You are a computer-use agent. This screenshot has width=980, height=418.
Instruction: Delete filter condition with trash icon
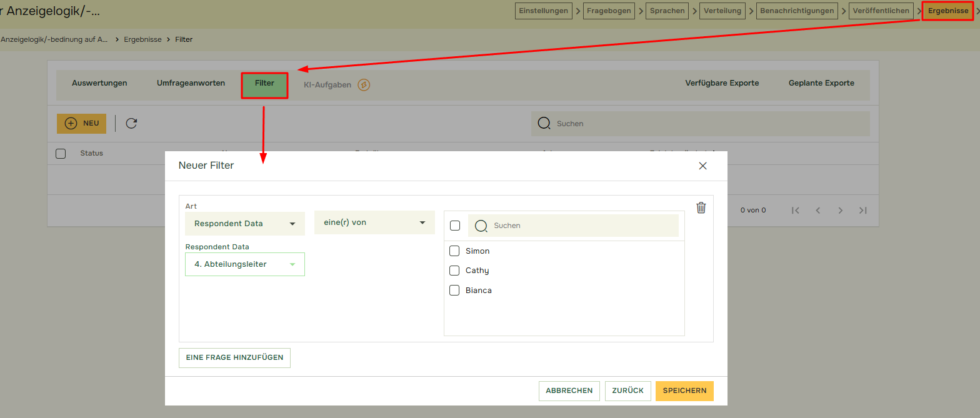[701, 208]
